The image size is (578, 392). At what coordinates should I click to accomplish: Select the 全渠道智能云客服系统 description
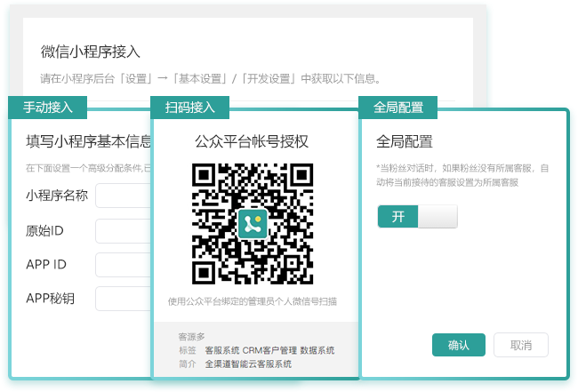tap(248, 364)
